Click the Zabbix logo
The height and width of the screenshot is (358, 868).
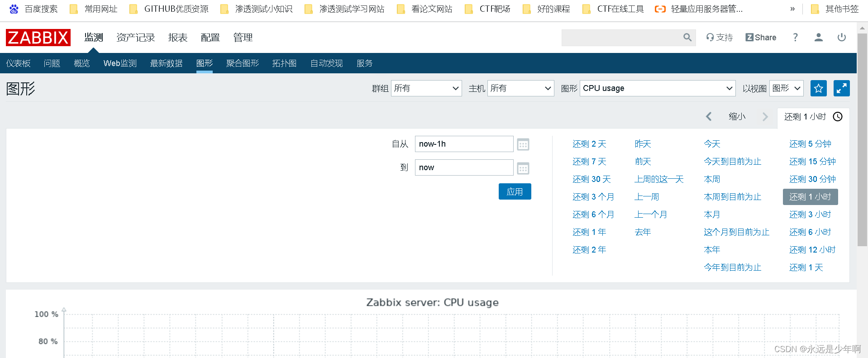point(38,38)
